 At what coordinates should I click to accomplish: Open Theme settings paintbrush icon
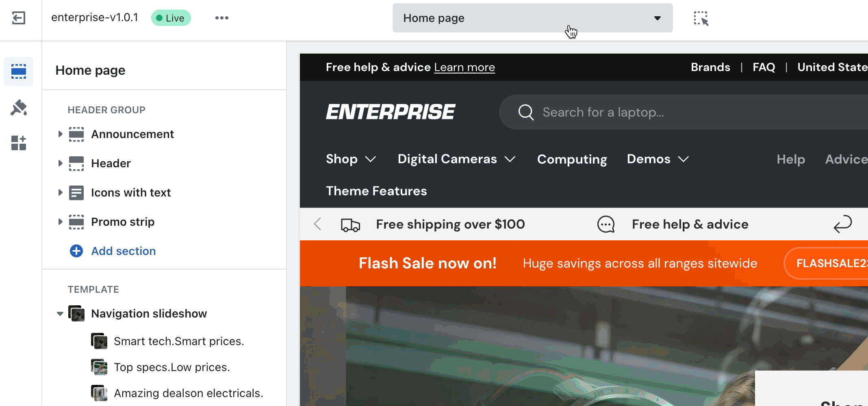[19, 108]
